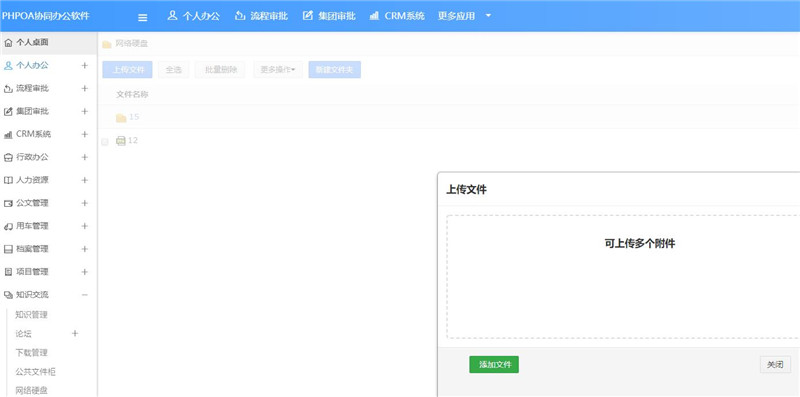Open 知识管理 submenu item

(x=32, y=315)
